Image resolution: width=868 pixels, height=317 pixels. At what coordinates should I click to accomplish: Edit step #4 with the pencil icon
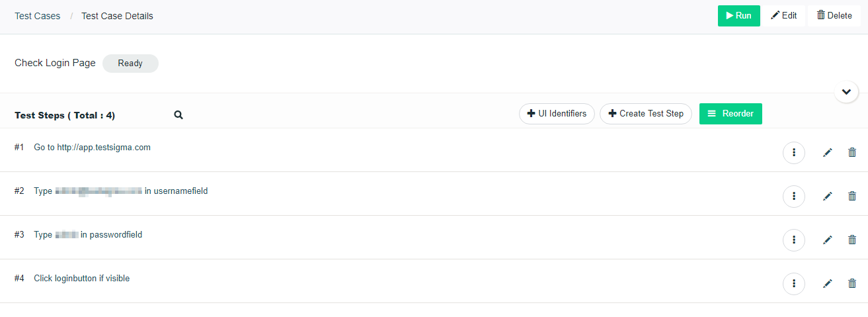click(x=827, y=283)
